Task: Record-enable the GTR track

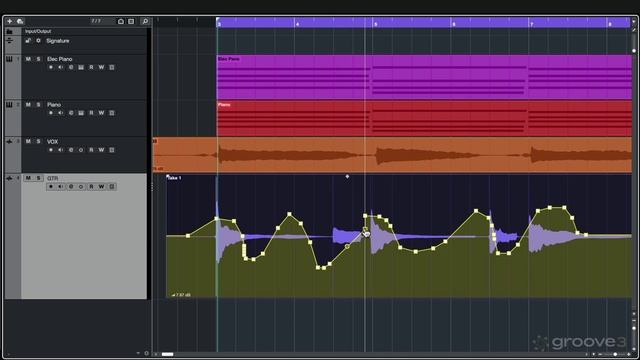Action: point(51,187)
